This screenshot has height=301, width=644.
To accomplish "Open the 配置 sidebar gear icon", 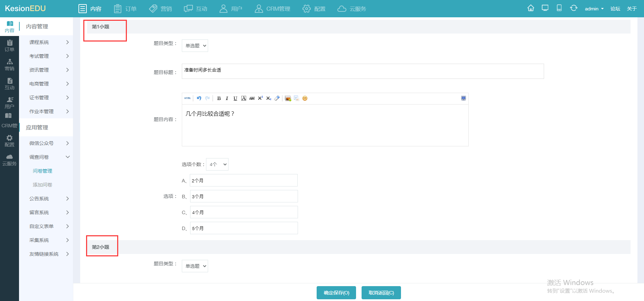I will pos(9,140).
